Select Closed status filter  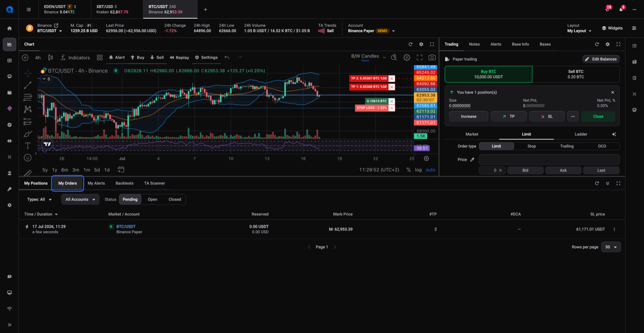[175, 199]
